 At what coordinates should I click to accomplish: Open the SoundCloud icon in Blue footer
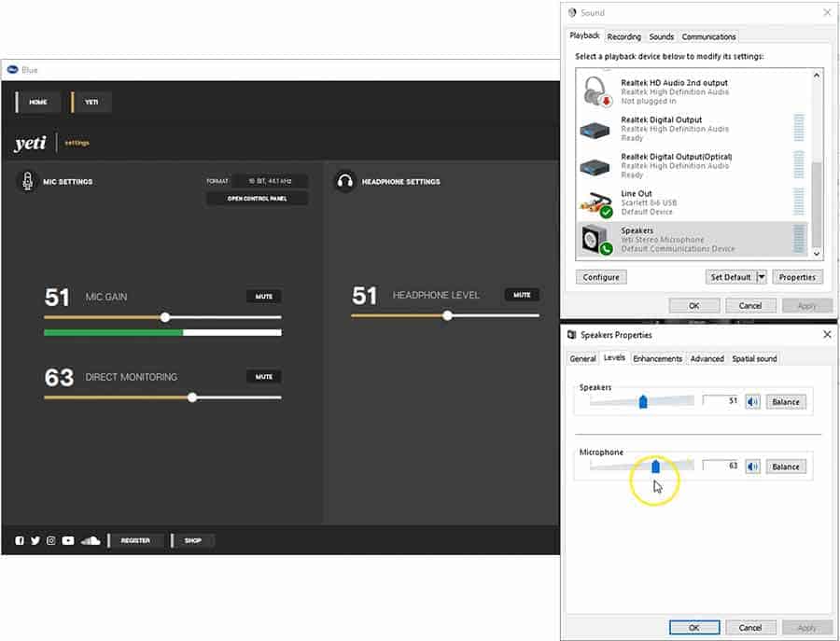click(x=91, y=540)
